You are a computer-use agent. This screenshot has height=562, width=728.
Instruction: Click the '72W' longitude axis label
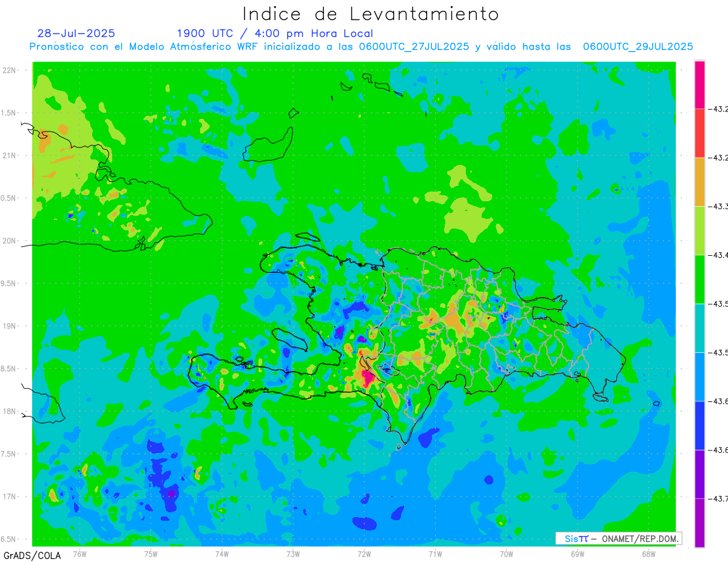[364, 554]
